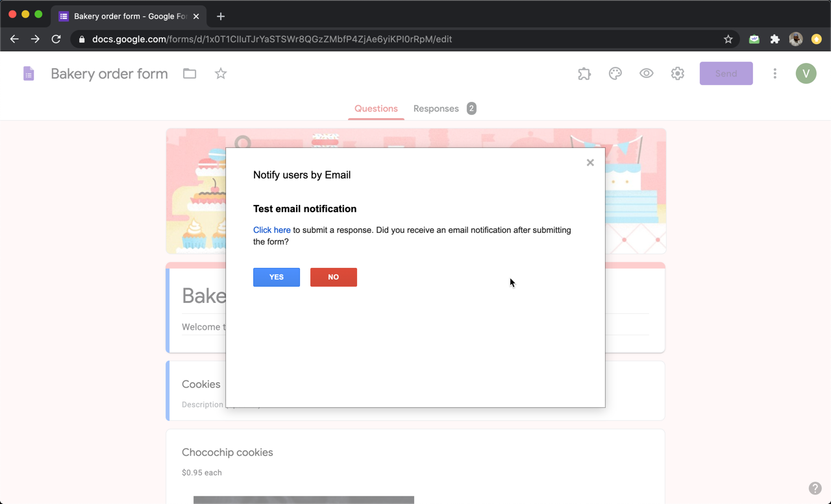Click the green email extension icon
The image size is (831, 504).
754,39
